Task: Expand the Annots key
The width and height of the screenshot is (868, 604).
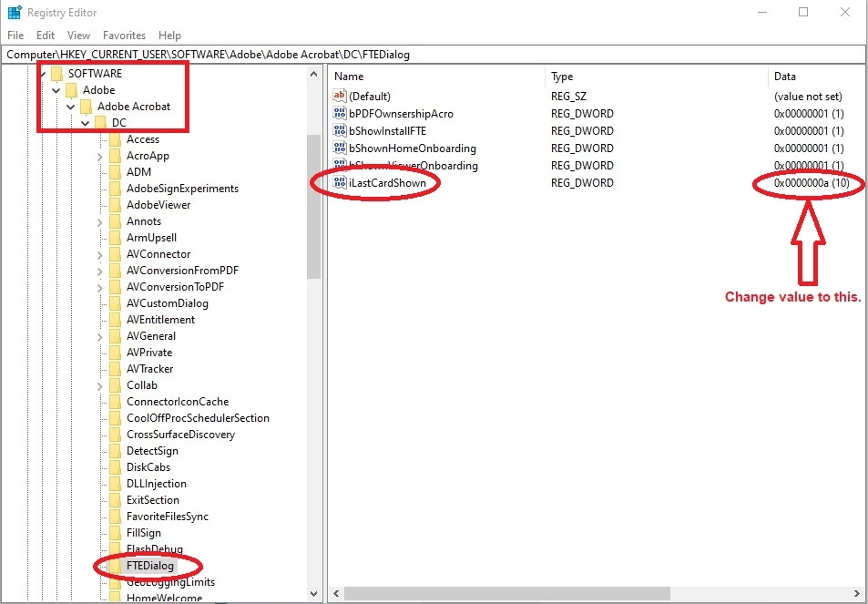Action: point(99,222)
